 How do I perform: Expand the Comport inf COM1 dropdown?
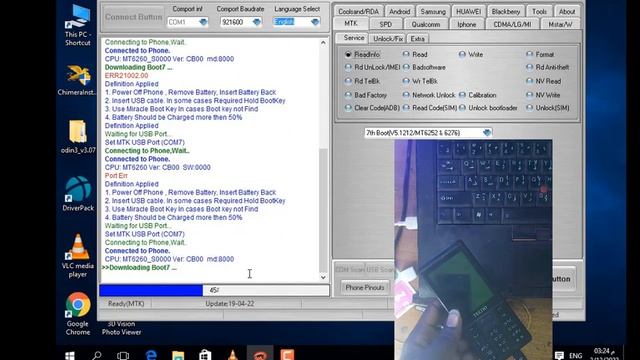(x=203, y=22)
